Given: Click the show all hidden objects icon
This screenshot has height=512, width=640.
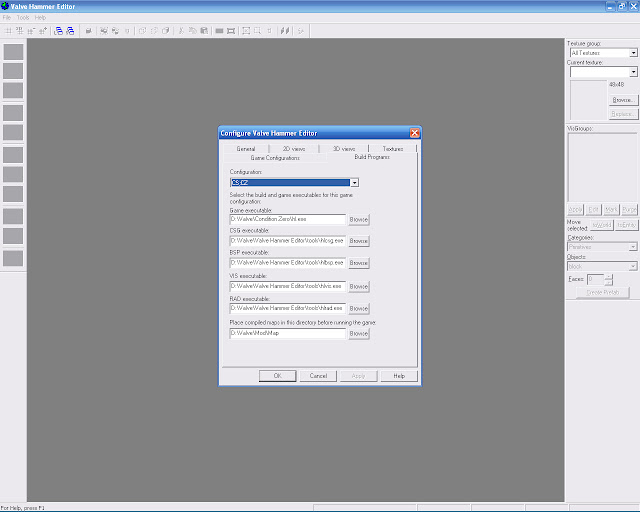Looking at the screenshot, I should coord(166,31).
